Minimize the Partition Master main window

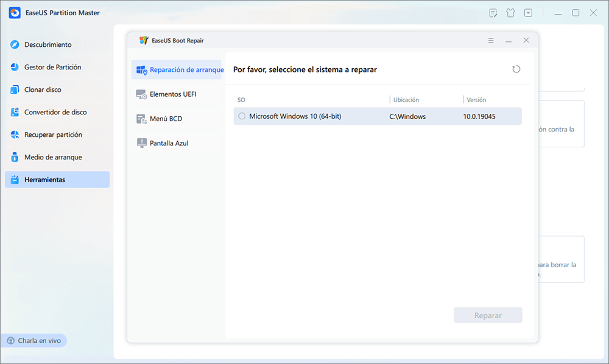coord(558,13)
